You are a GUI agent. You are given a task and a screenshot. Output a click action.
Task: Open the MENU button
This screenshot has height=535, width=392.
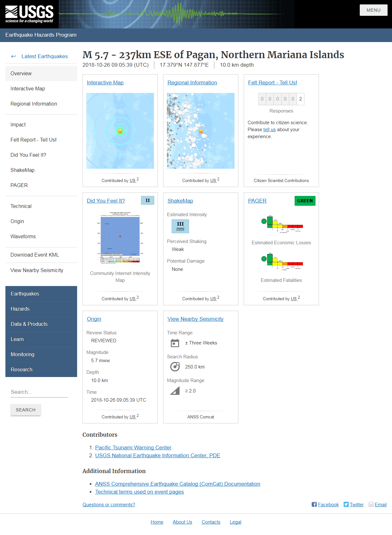pyautogui.click(x=373, y=10)
